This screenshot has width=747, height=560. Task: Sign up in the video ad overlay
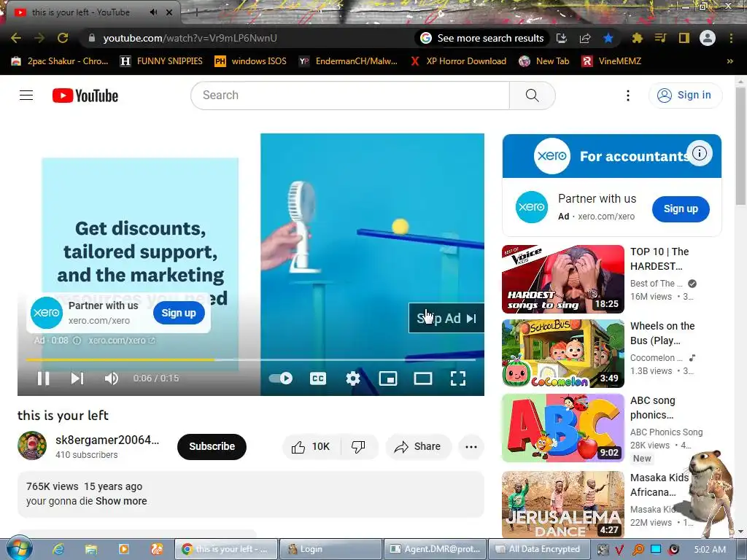(x=179, y=313)
